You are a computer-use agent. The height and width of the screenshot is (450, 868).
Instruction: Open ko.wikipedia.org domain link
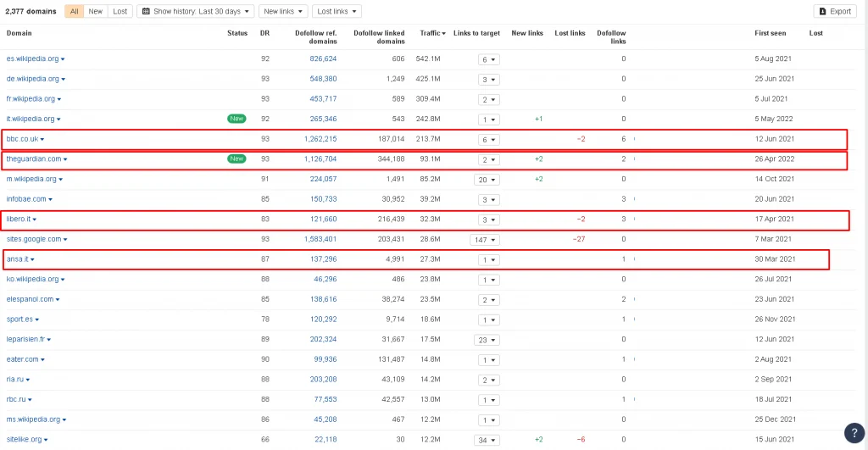[32, 280]
